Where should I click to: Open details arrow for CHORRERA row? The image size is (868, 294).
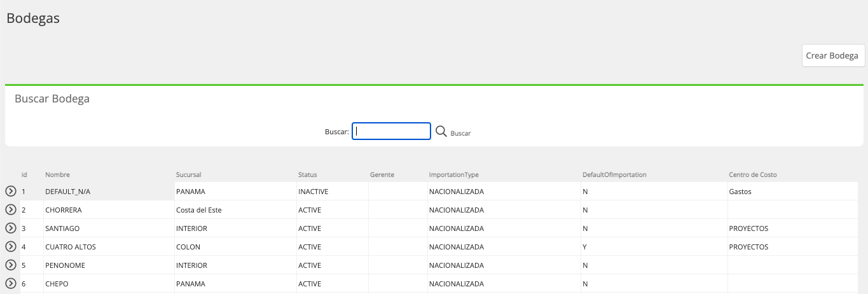(10, 209)
